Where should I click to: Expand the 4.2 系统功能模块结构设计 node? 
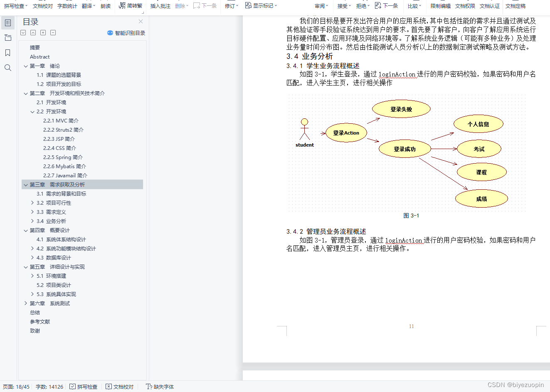[32, 248]
